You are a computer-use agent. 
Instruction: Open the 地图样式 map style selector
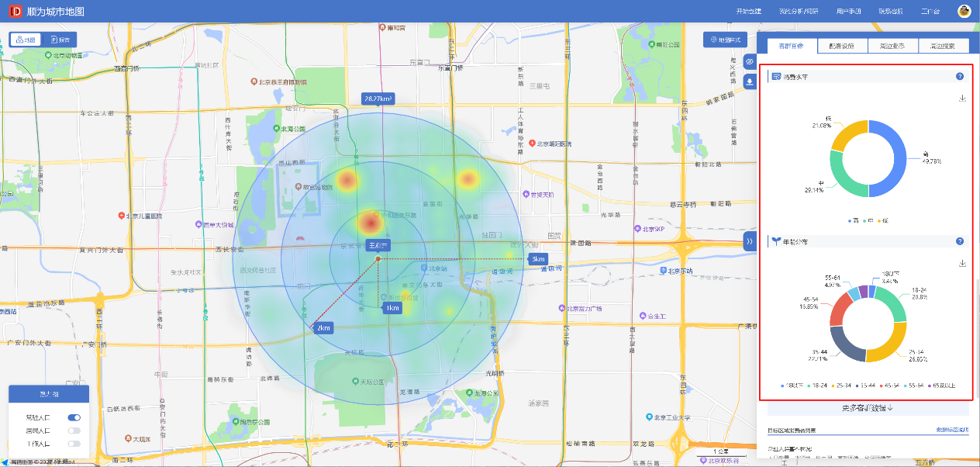coord(726,40)
